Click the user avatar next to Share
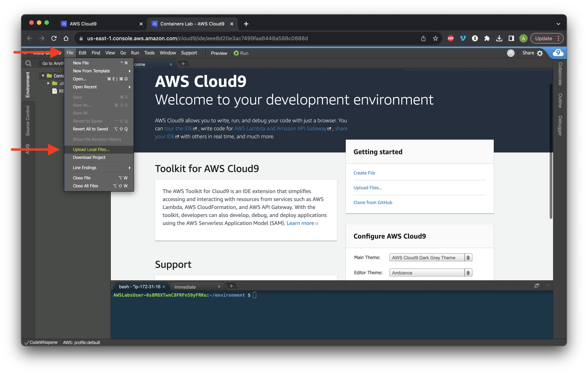 (x=511, y=53)
